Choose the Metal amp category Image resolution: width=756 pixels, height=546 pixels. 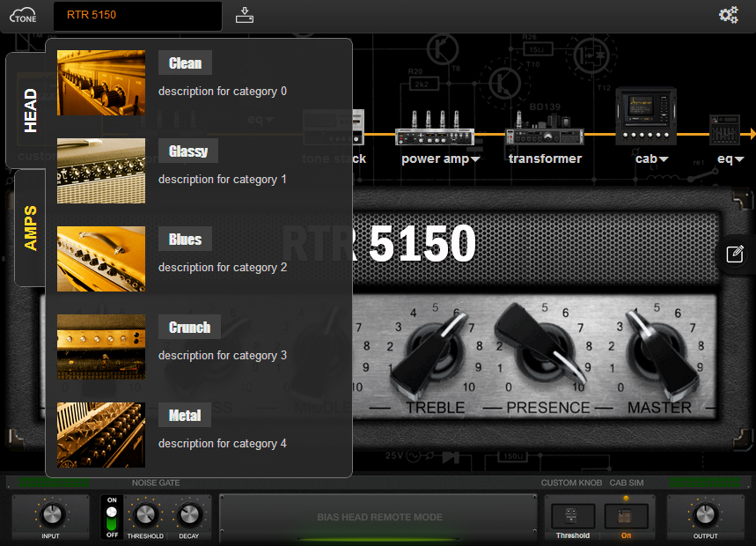coord(185,415)
